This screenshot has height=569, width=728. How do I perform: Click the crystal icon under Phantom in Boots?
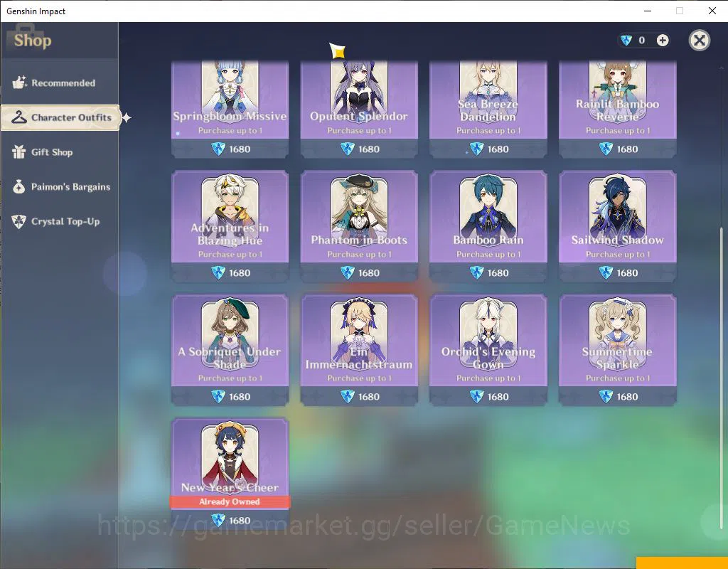tap(347, 272)
